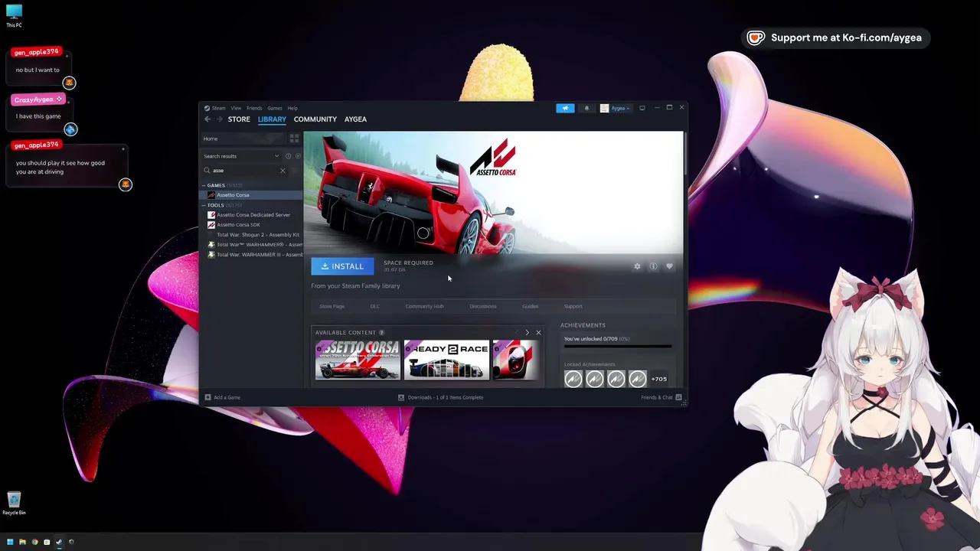Click the Available Content help icon
This screenshot has height=551, width=980.
point(381,333)
